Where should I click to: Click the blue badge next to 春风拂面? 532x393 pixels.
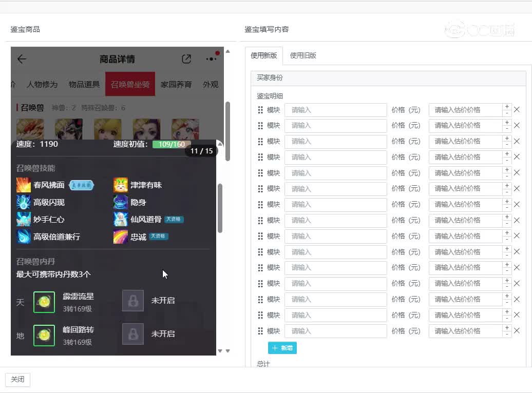[82, 185]
